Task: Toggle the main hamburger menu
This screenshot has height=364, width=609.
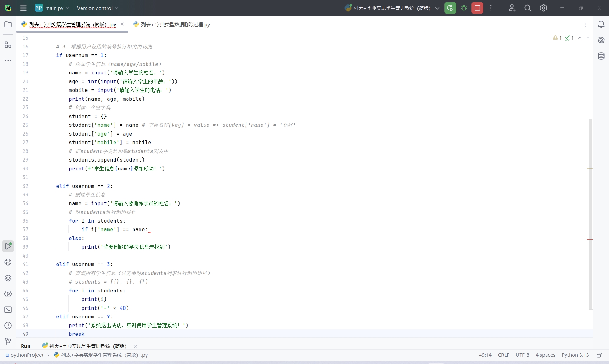Action: [x=23, y=8]
